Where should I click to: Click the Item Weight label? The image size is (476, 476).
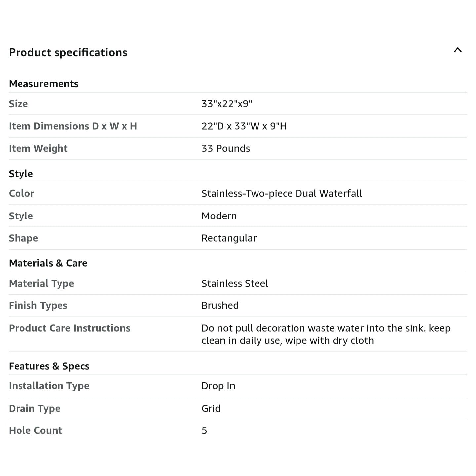tap(38, 148)
